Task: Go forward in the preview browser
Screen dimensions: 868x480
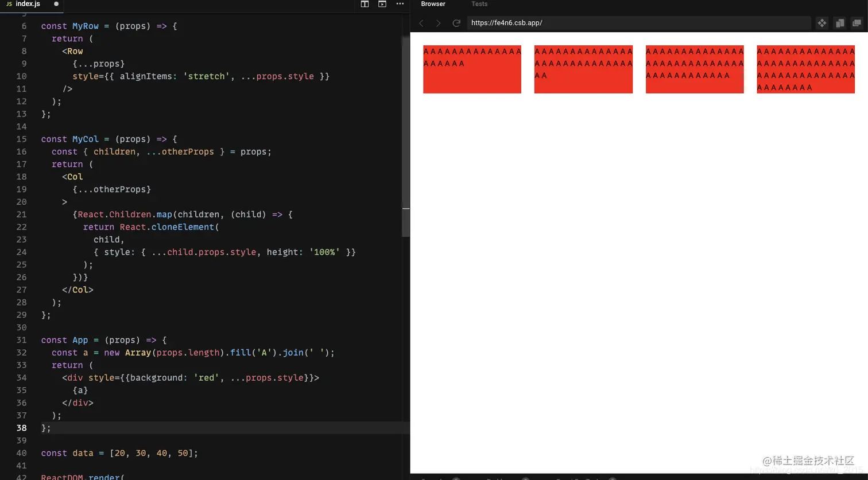Action: [439, 23]
